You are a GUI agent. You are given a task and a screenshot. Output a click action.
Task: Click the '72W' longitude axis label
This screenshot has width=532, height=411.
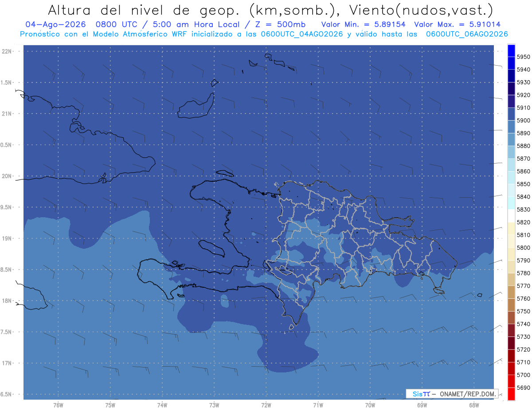[266, 405]
